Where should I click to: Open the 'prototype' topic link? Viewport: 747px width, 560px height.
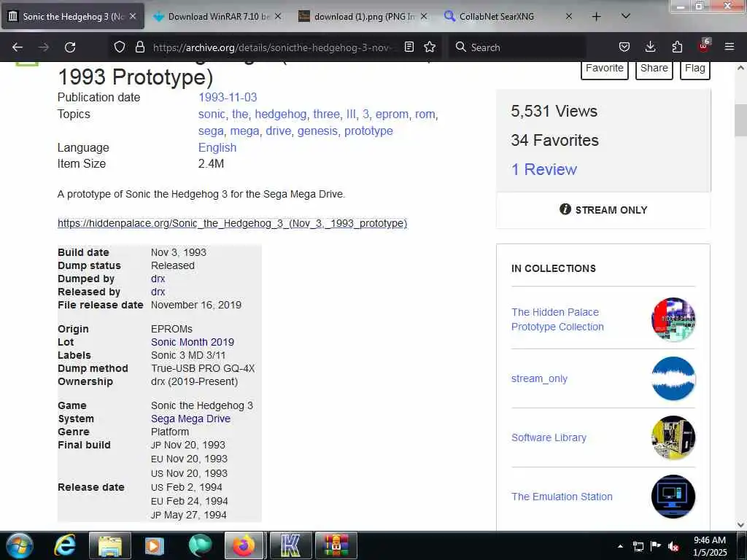[x=368, y=131]
